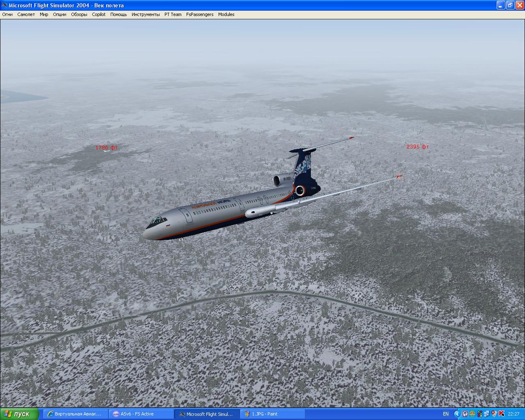525x420 pixels.
Task: Click the colored dots tray icon
Action: coord(480,414)
